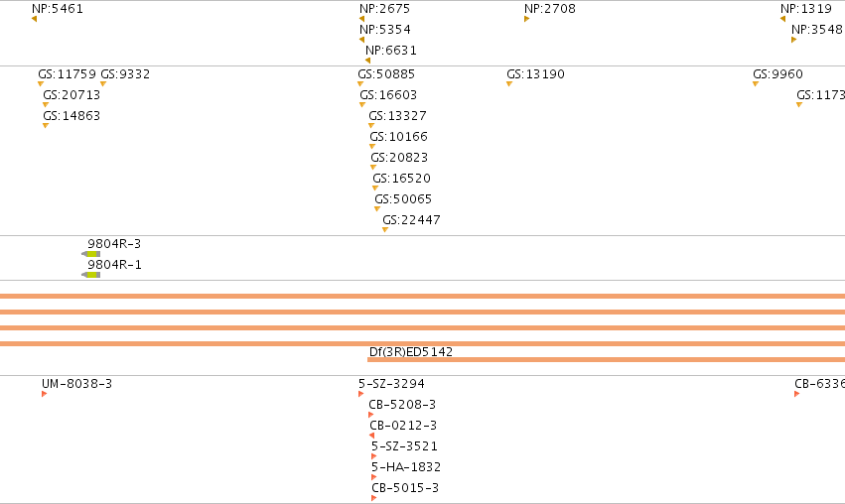Select the 5-SZ-3521 insertion arrow
Viewport: 845px width, 504px height.
373,456
